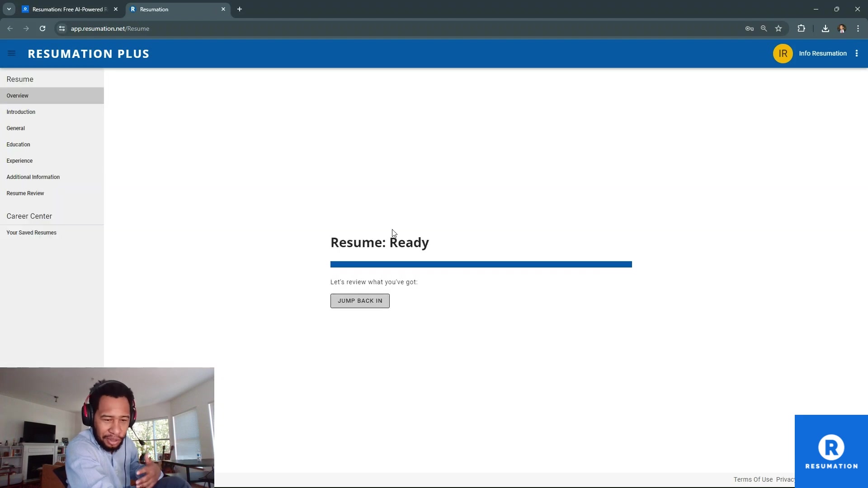Open Your Saved Resumes
The height and width of the screenshot is (488, 868).
(52, 233)
